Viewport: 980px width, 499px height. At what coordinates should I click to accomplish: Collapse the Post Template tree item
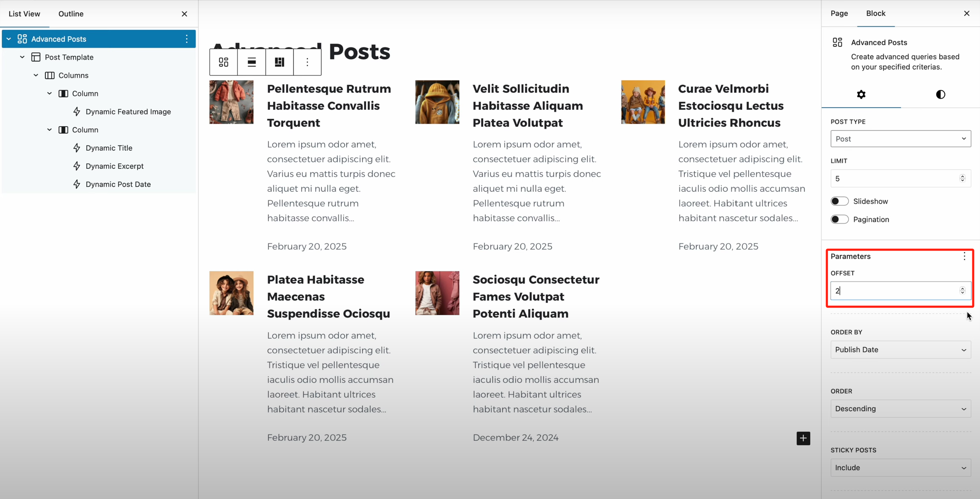pyautogui.click(x=23, y=57)
